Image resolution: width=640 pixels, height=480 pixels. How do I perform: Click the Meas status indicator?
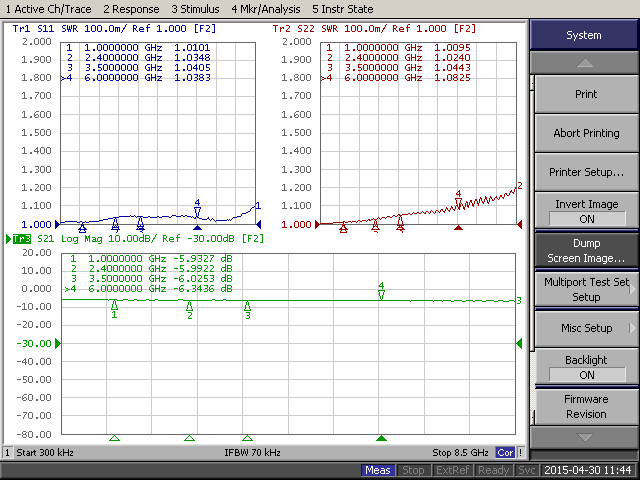point(378,470)
